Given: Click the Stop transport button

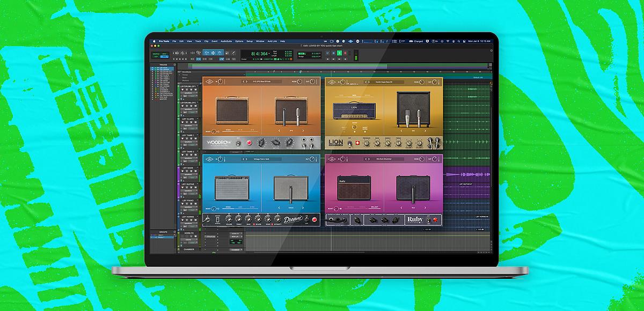Looking at the screenshot, I should tap(333, 53).
